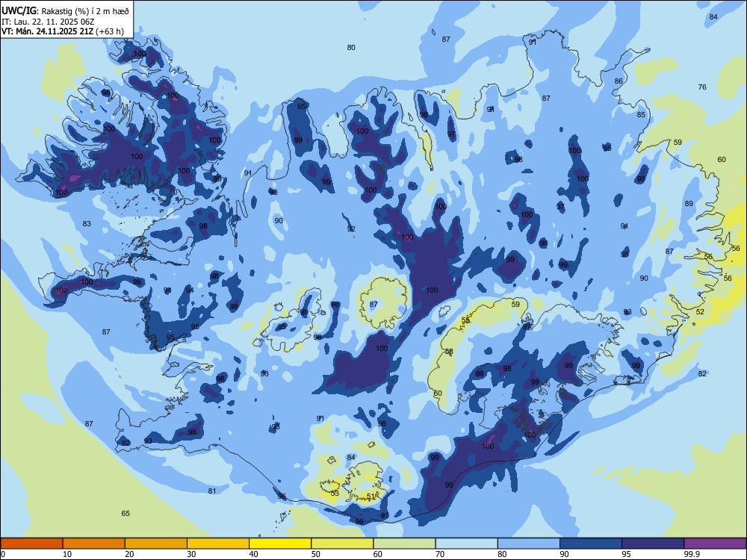
Task: Click the humidity value '86' on the map
Action: 619,81
